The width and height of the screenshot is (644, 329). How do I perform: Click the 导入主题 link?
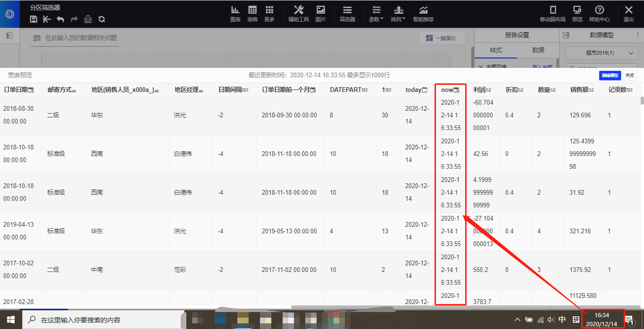tap(542, 67)
